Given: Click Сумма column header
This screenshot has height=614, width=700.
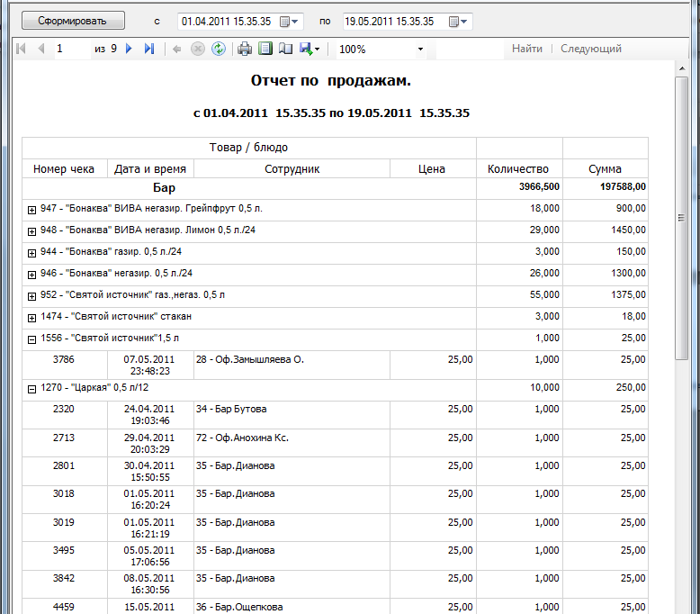Looking at the screenshot, I should pos(605,168).
